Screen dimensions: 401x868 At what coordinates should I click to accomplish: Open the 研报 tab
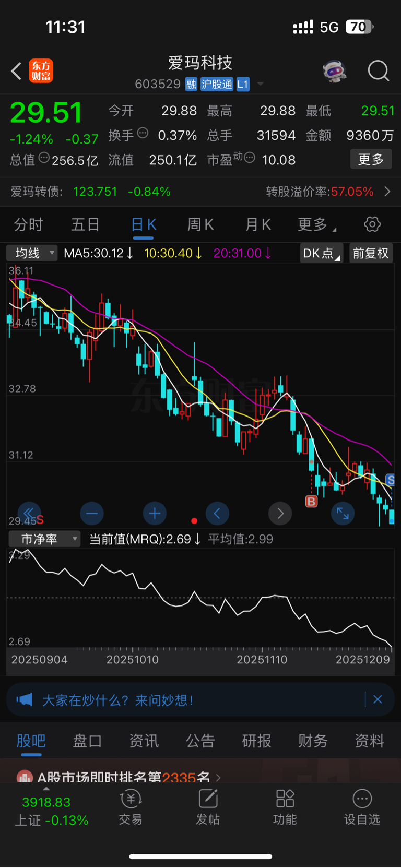[x=256, y=741]
